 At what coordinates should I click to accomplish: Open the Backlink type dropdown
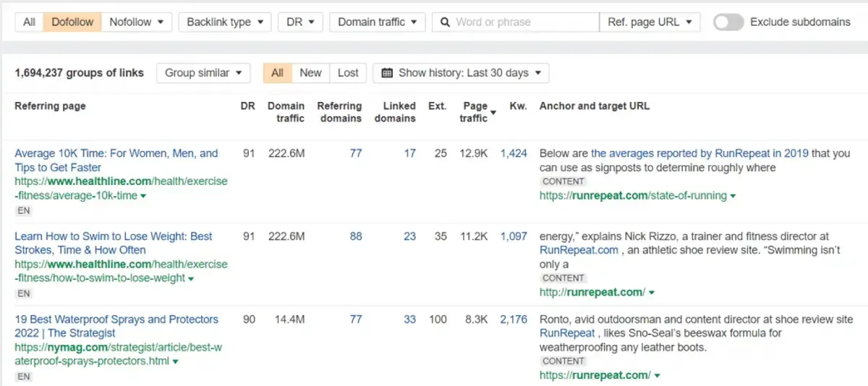point(225,22)
